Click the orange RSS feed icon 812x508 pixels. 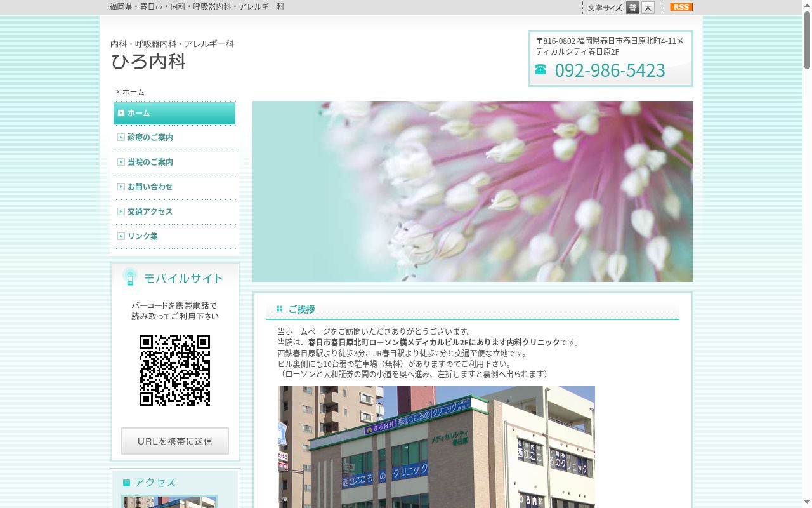point(681,7)
